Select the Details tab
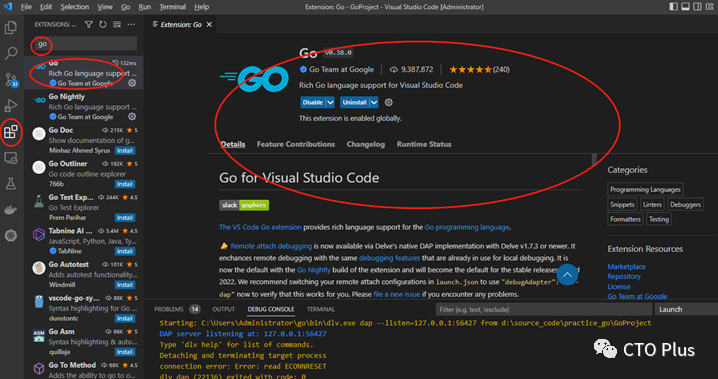The image size is (718, 379). coord(233,144)
